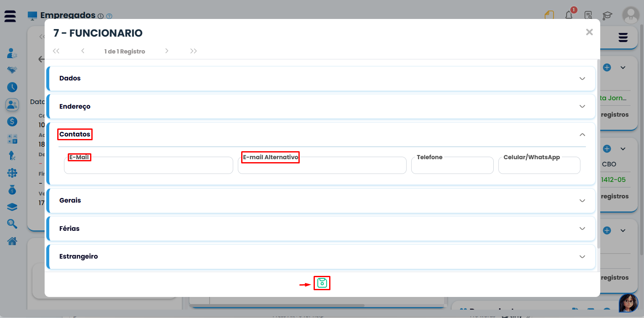Open the right panel hamburger menu

[623, 37]
